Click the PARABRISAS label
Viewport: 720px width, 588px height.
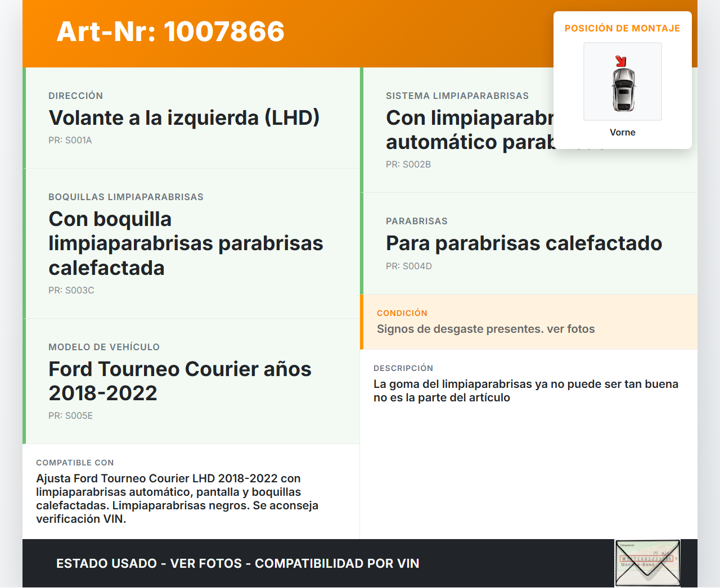click(x=417, y=221)
